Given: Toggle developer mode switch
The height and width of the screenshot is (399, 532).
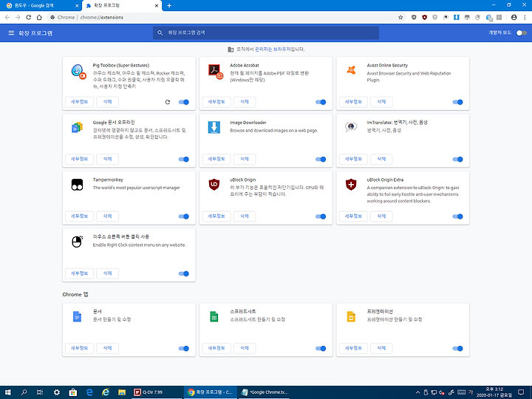Looking at the screenshot, I should [x=522, y=33].
